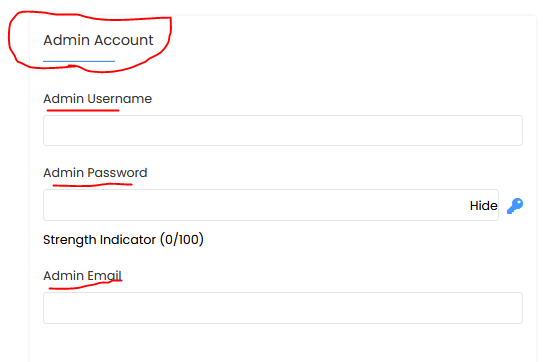Click the word Indicator below the password
Viewport: 552px width, 362px height.
click(x=127, y=239)
